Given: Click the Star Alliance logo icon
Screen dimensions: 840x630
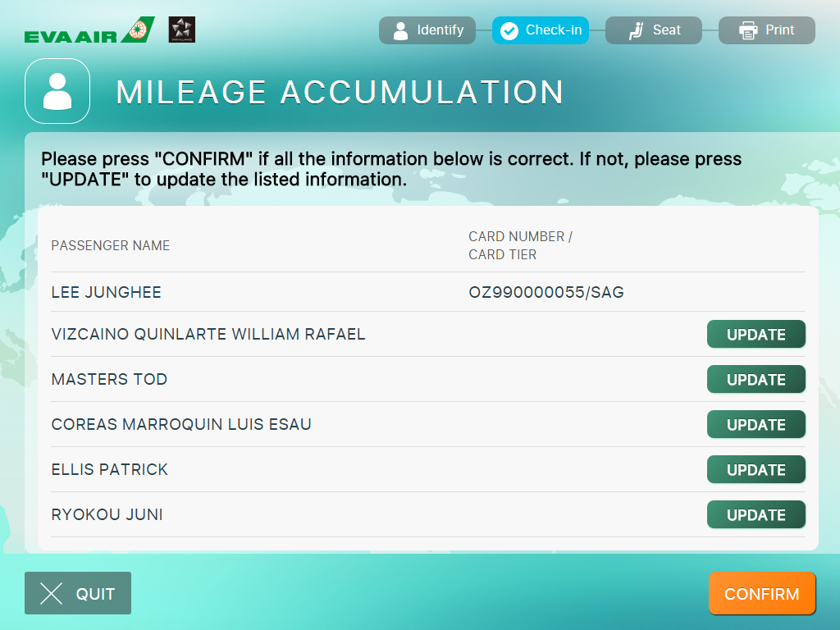Looking at the screenshot, I should point(181,30).
